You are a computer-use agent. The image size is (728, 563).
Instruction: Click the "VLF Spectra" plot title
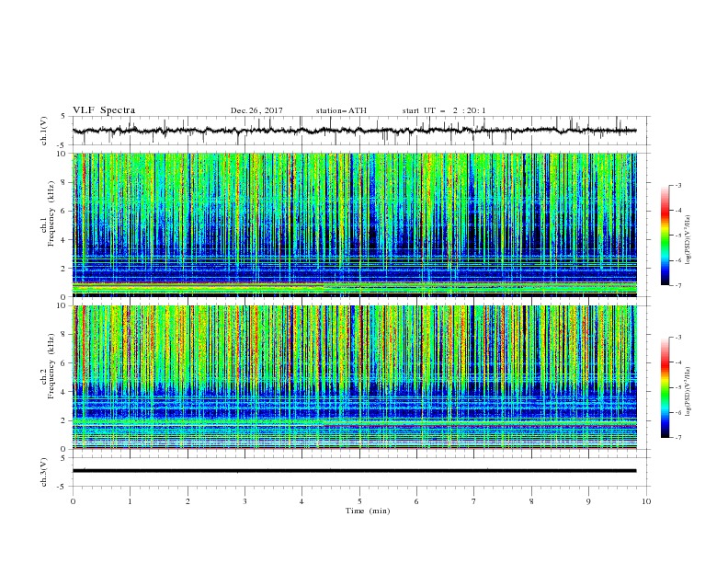pyautogui.click(x=104, y=110)
